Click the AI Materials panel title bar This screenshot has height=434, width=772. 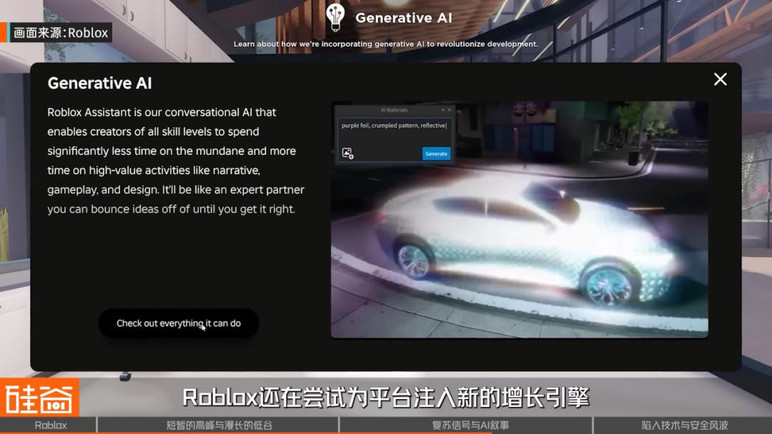pos(394,110)
